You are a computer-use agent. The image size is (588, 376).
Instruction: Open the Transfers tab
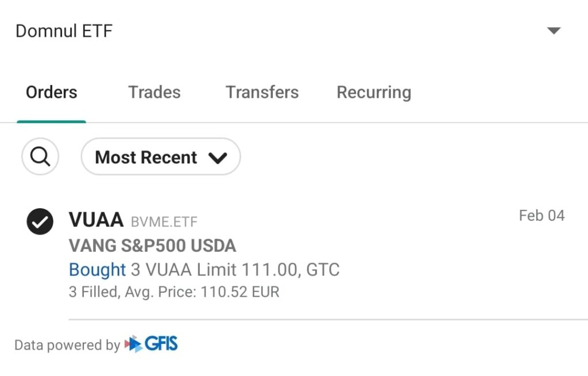[262, 93]
